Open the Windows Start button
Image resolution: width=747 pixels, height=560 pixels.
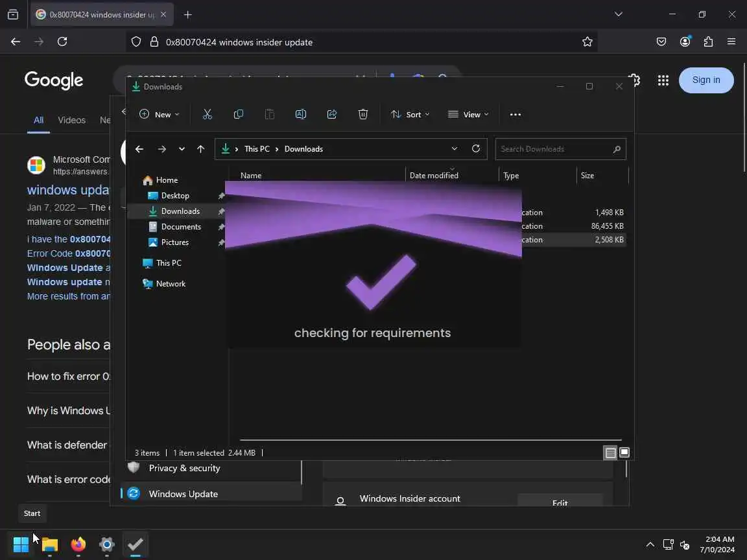(x=21, y=544)
